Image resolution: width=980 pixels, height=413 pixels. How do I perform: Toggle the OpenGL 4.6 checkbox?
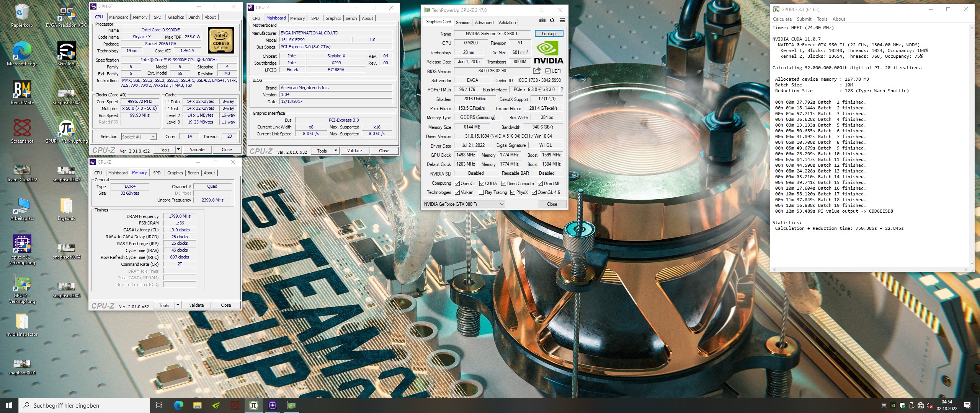tap(534, 192)
